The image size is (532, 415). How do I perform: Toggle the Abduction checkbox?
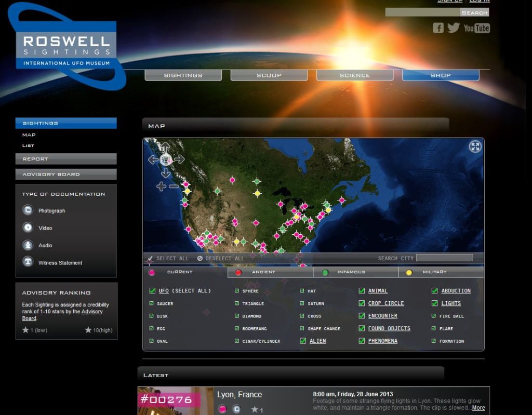434,291
